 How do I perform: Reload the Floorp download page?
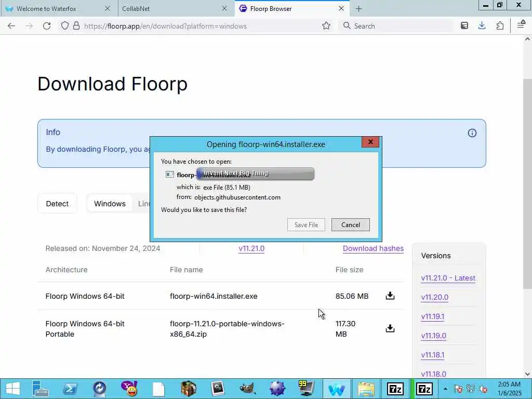click(47, 26)
